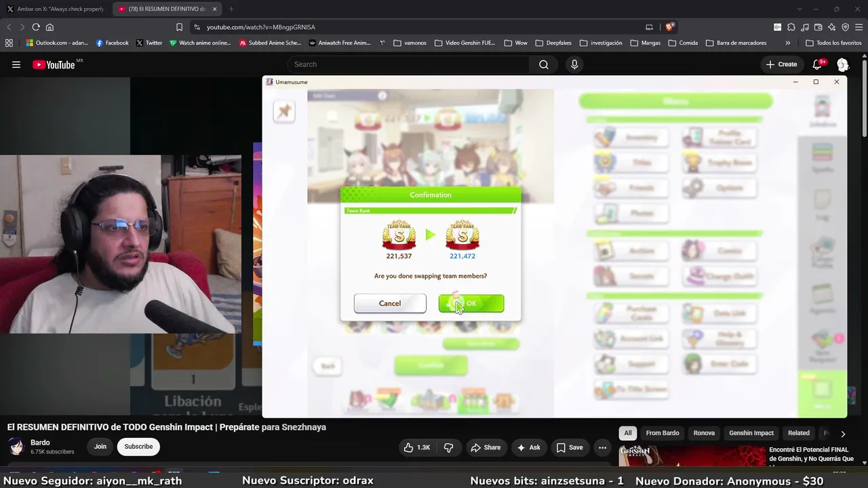Image resolution: width=868 pixels, height=488 pixels.
Task: Click the Create button on YouTube
Action: (x=781, y=64)
